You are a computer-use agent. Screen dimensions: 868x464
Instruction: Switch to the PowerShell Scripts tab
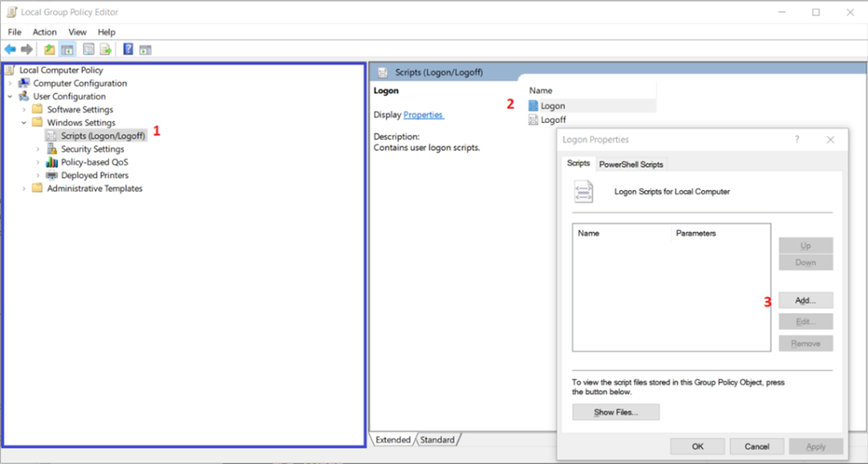(x=632, y=164)
